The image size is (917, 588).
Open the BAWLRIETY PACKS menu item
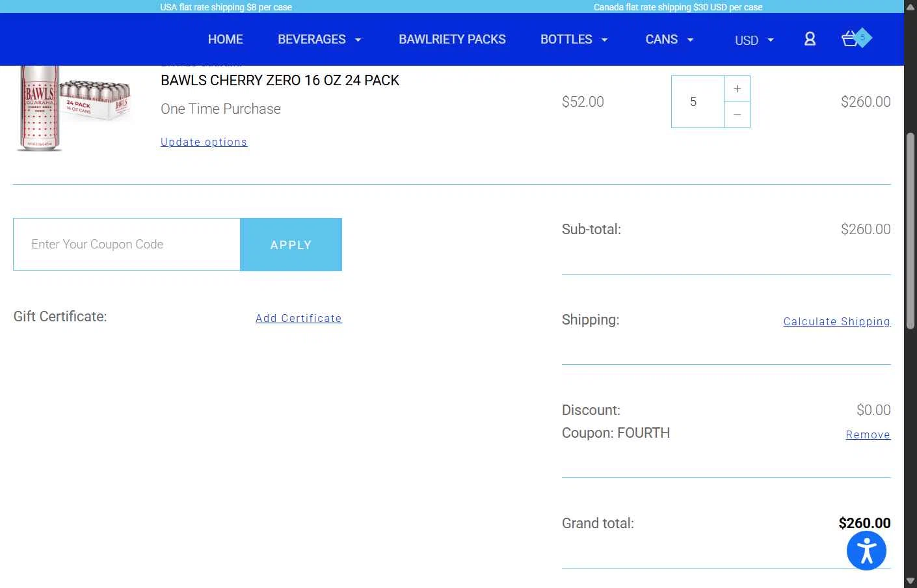(x=452, y=39)
